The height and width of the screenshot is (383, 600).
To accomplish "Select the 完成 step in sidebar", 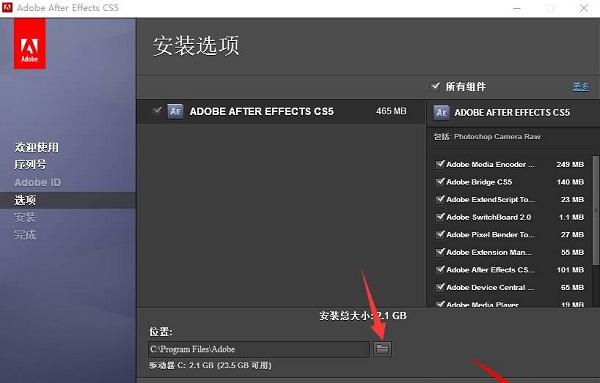I will coord(25,235).
